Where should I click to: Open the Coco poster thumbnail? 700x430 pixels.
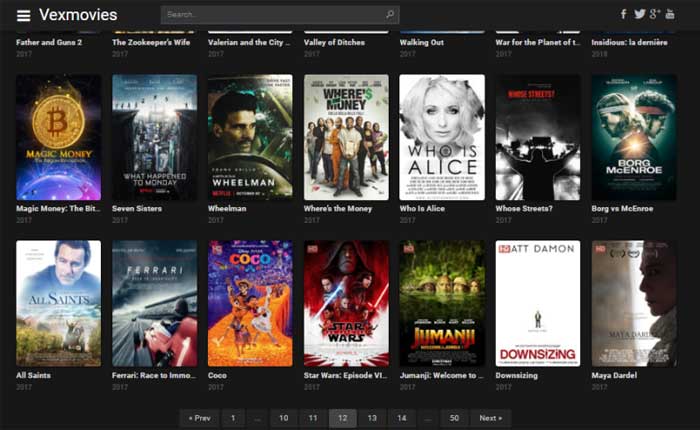tap(250, 304)
